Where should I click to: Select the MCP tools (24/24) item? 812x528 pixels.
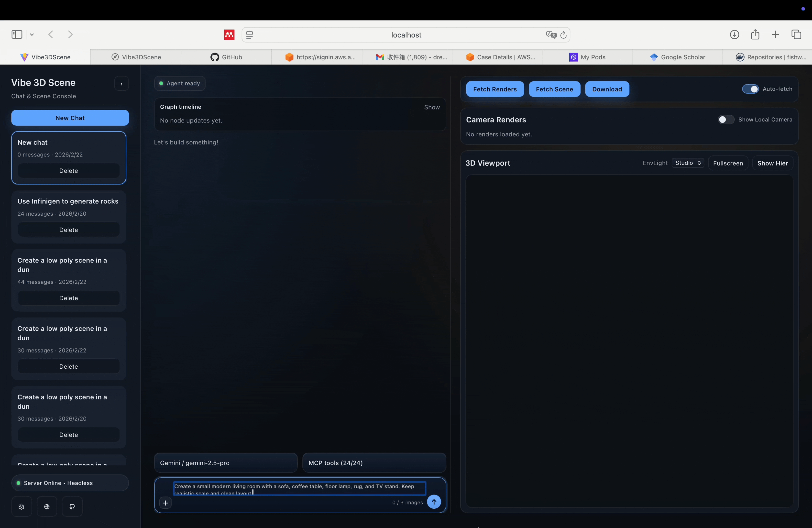click(374, 463)
